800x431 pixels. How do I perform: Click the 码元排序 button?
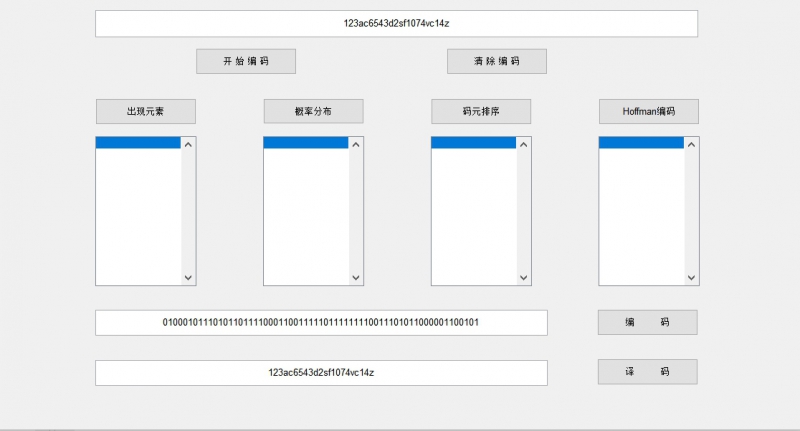(x=481, y=111)
